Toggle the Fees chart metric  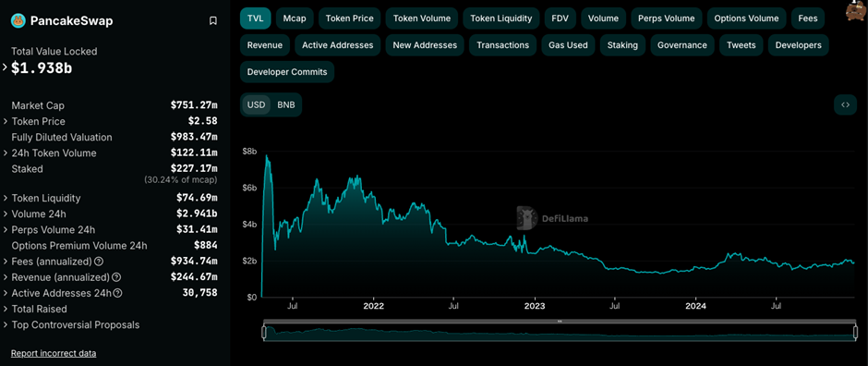coord(808,18)
